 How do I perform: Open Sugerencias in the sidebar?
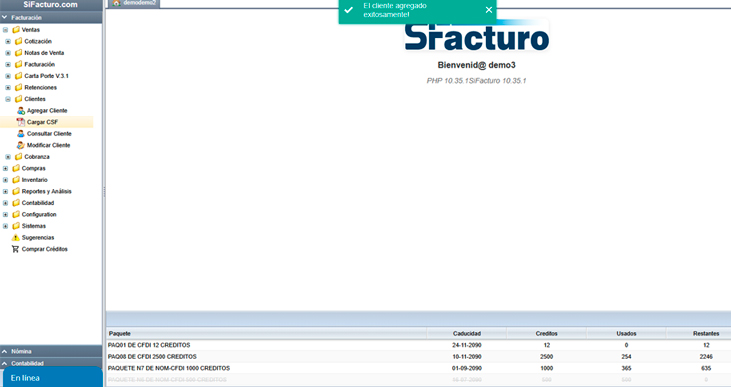click(x=38, y=238)
